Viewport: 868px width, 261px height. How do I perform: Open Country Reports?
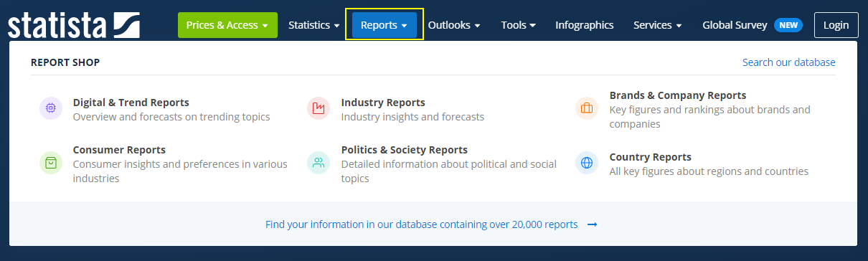tap(651, 157)
